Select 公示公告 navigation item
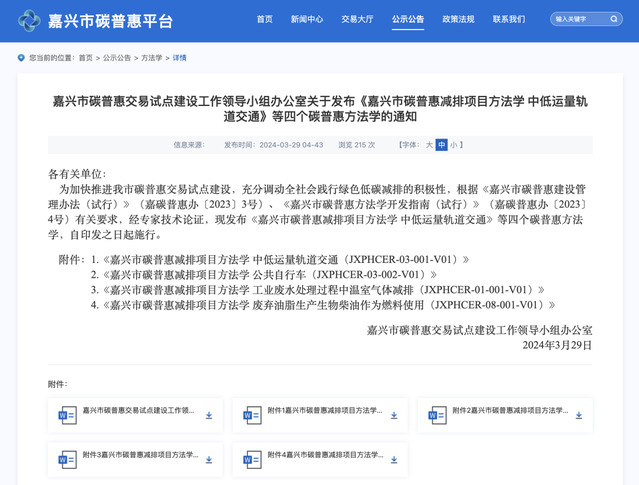This screenshot has height=485, width=639. pyautogui.click(x=408, y=19)
